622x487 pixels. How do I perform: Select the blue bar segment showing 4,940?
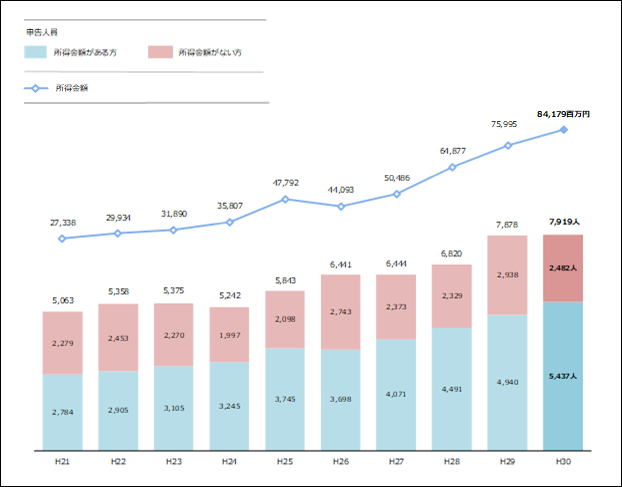click(507, 382)
